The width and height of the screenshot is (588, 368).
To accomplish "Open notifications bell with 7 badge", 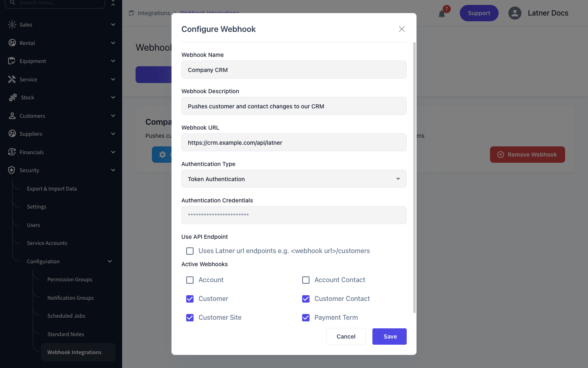I will coord(442,13).
